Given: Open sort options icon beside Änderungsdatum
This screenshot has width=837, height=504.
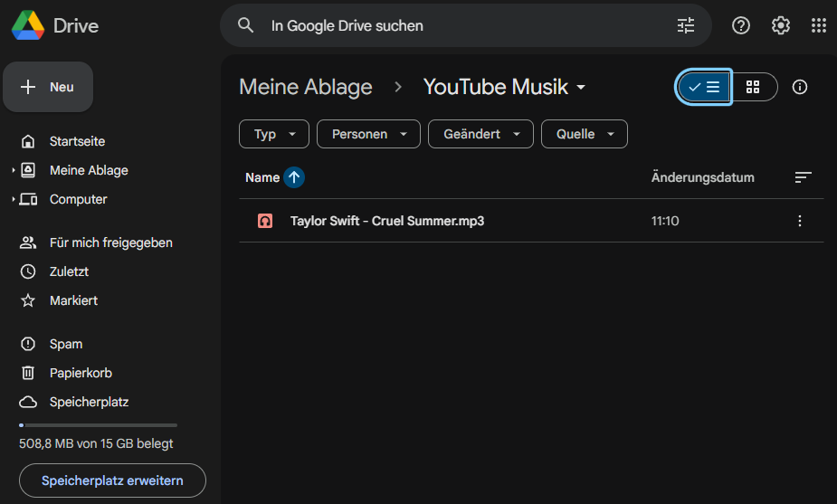Looking at the screenshot, I should (x=803, y=177).
